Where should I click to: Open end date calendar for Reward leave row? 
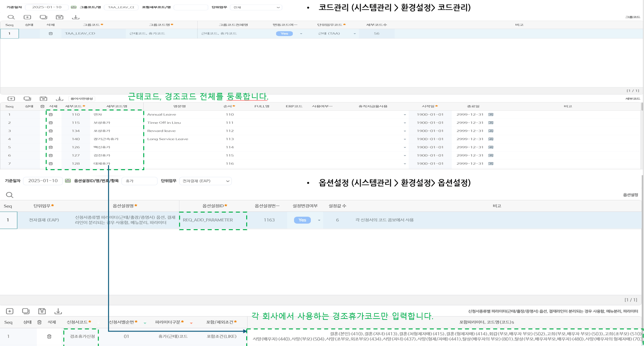click(491, 131)
